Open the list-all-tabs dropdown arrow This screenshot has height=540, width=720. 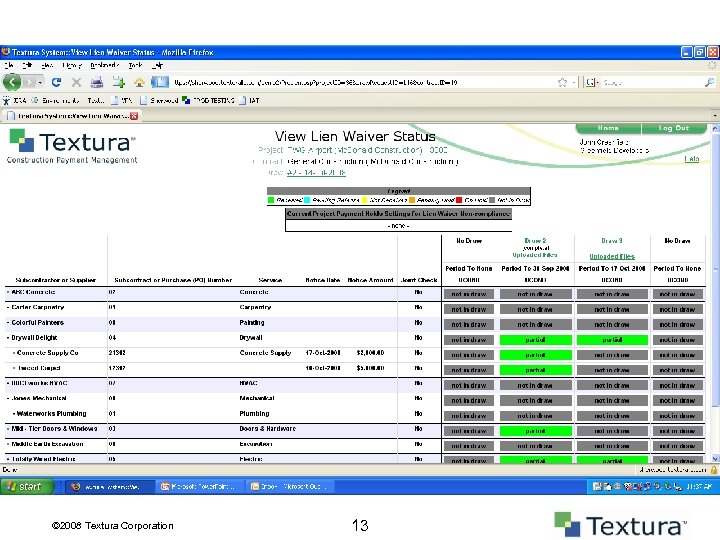click(715, 116)
